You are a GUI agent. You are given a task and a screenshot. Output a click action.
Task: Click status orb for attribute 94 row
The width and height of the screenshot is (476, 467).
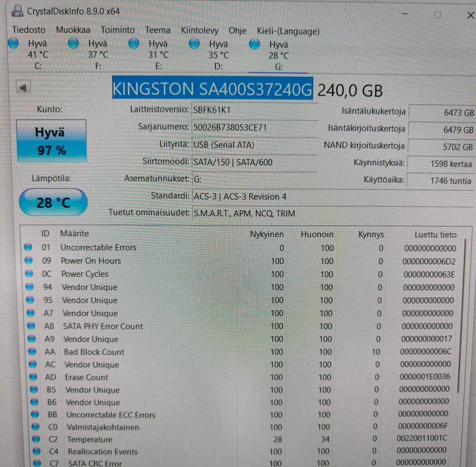point(30,286)
